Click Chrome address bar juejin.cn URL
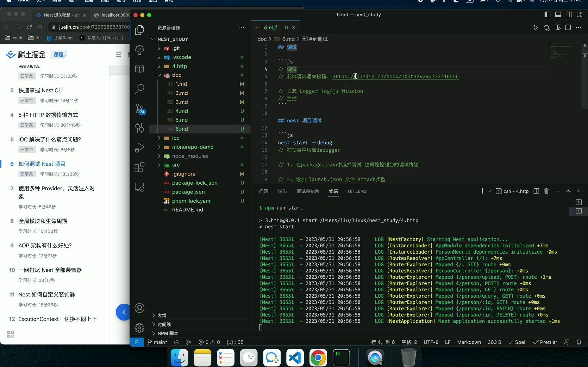This screenshot has height=367, width=588. [x=94, y=27]
